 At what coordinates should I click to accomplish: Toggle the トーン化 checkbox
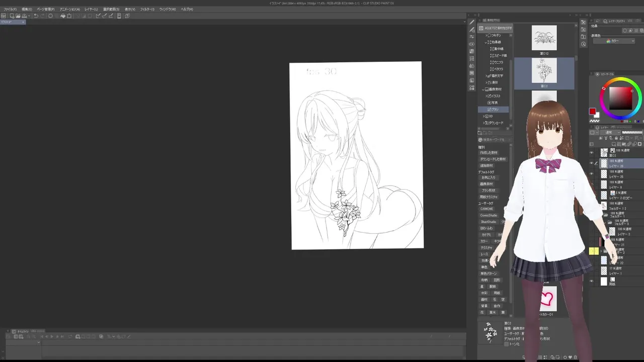[507, 344]
